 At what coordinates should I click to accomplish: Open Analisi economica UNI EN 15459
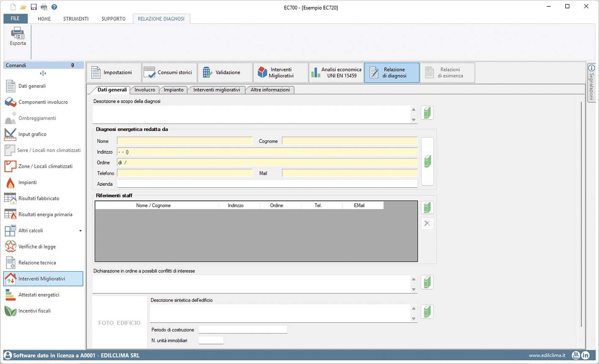point(336,73)
